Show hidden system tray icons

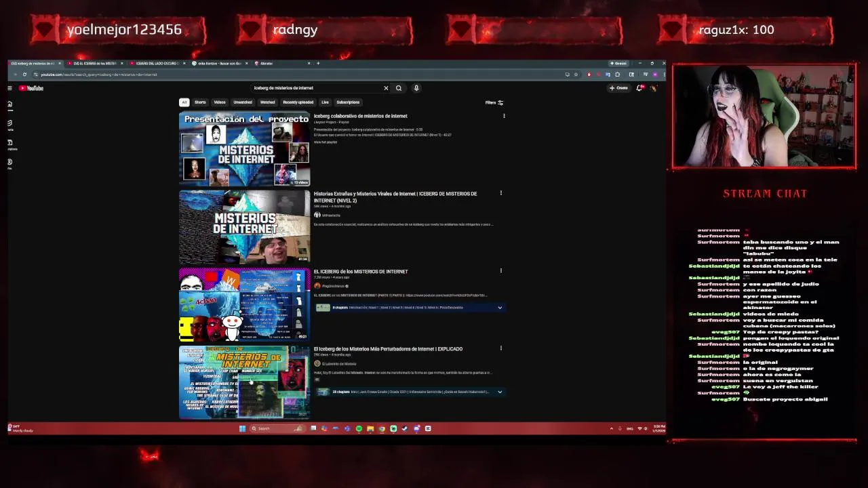[612, 428]
